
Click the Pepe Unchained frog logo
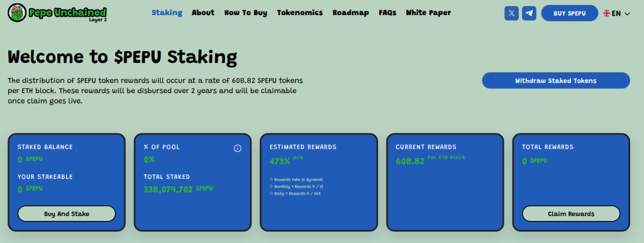tap(17, 13)
